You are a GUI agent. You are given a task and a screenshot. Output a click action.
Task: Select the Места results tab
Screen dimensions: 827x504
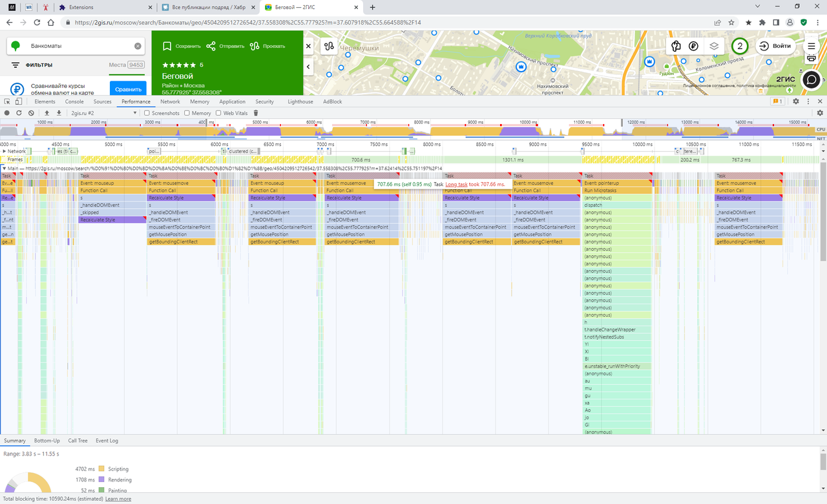tap(127, 65)
